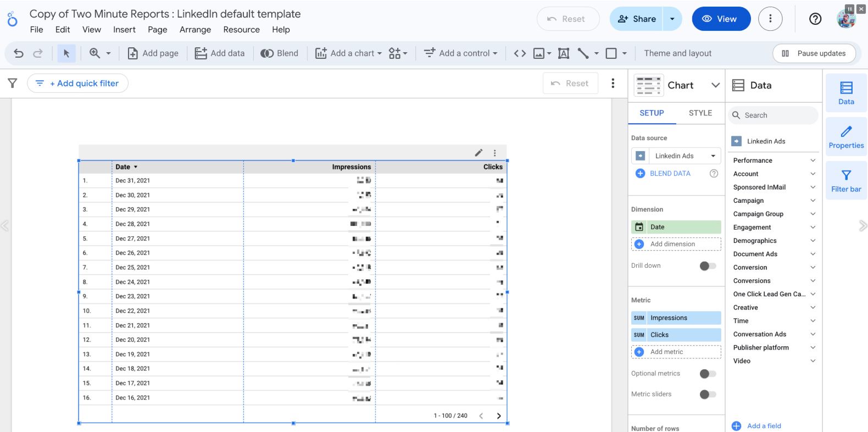Select the selection mode arrow tool
The image size is (868, 432).
tap(66, 53)
